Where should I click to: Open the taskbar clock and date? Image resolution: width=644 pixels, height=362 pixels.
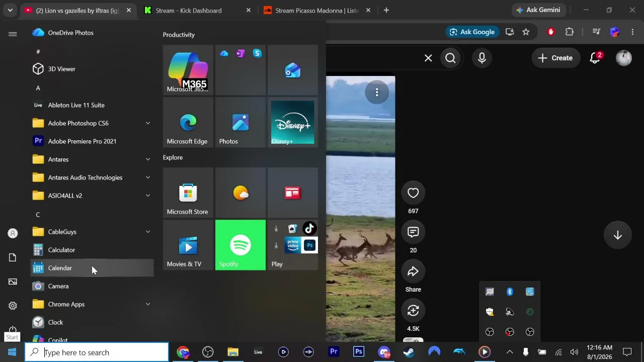pyautogui.click(x=599, y=352)
